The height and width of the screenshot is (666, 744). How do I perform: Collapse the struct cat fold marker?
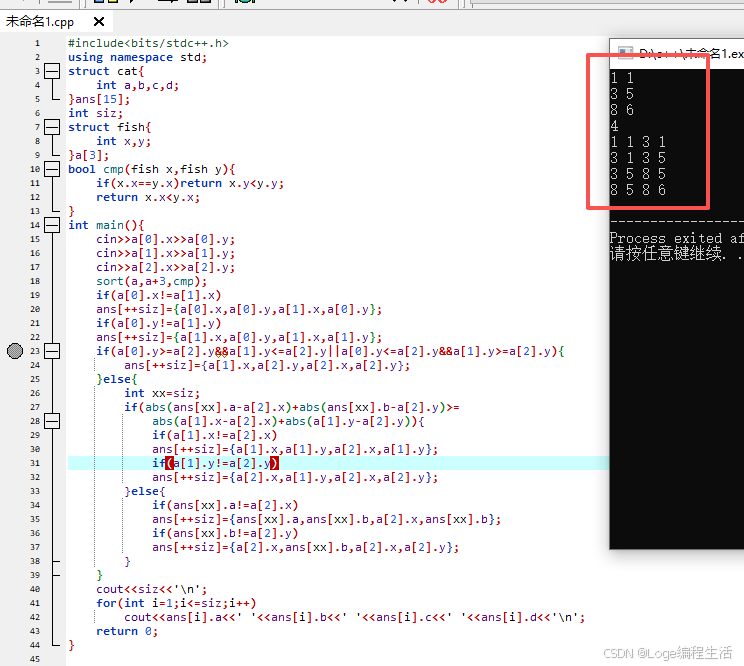(x=52, y=71)
